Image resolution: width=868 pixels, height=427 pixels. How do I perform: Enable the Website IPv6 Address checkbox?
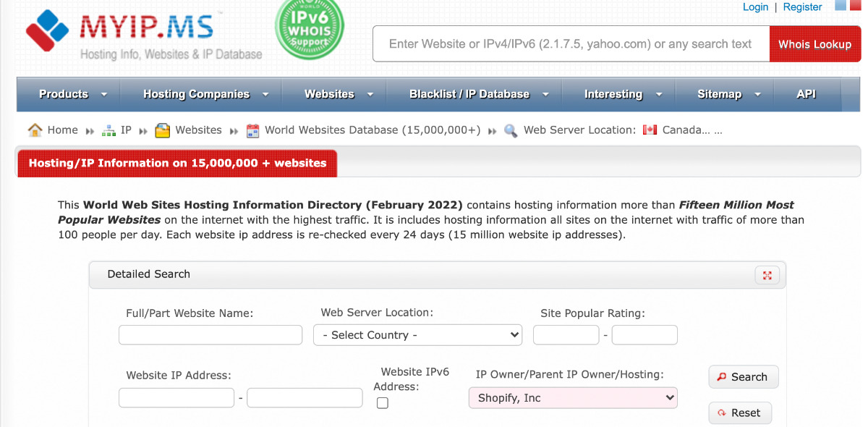coord(383,403)
